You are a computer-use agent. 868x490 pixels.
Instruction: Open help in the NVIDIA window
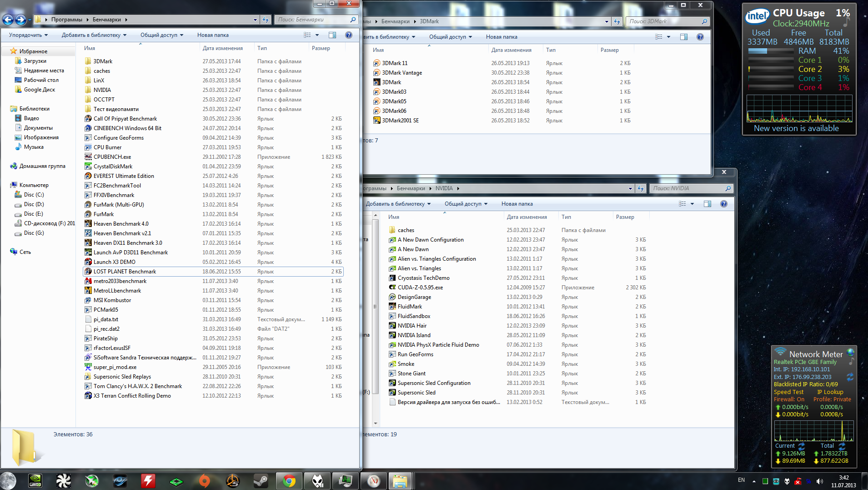pos(724,204)
